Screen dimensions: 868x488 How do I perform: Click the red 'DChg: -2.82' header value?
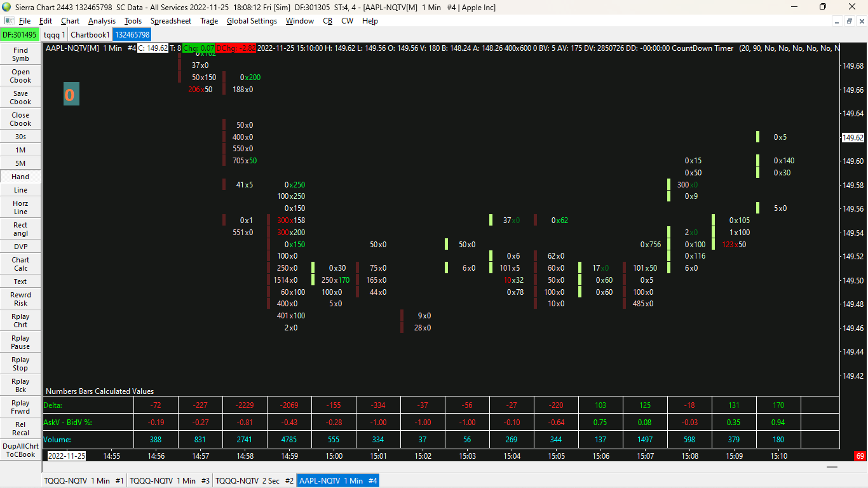coord(236,48)
